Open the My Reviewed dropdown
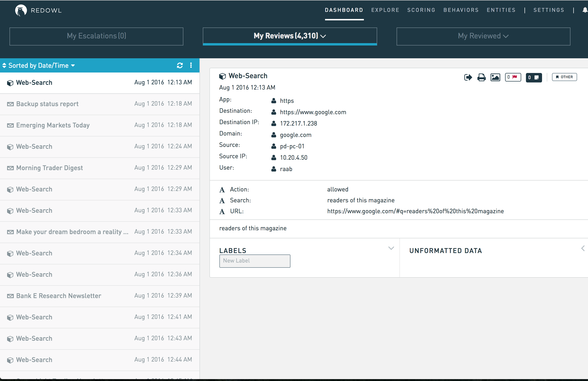Viewport: 588px width, 381px height. [483, 36]
